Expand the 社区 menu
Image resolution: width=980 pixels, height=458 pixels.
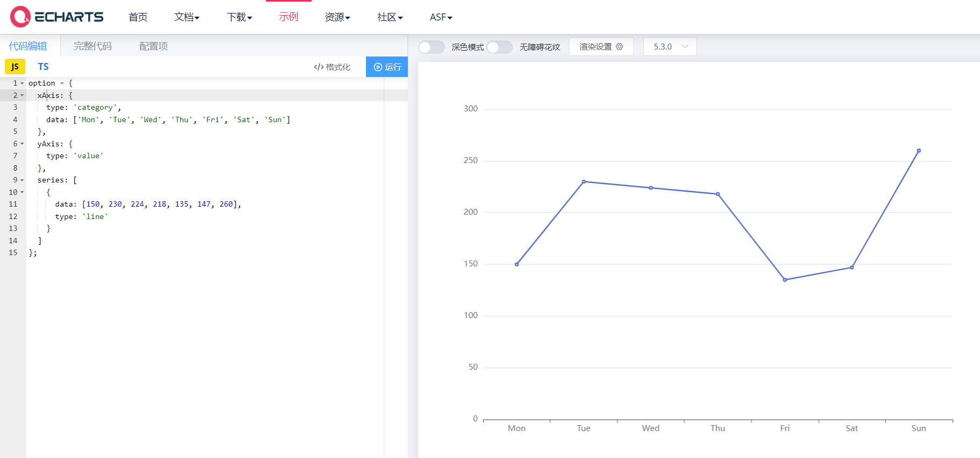(390, 17)
